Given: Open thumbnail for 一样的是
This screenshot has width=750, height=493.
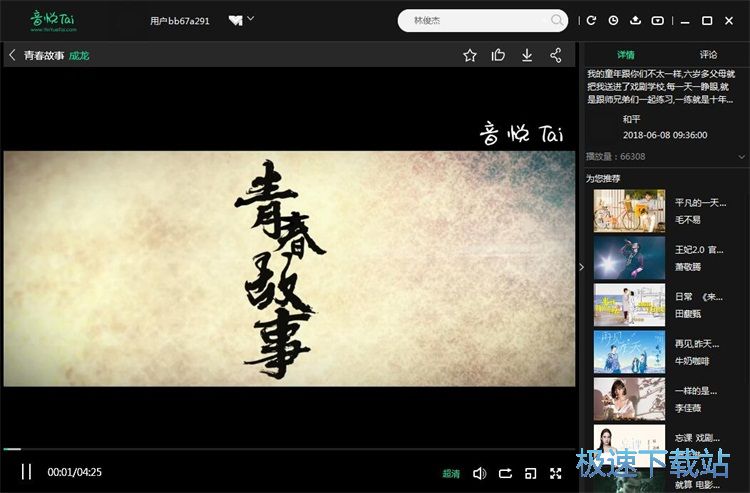Looking at the screenshot, I should tap(629, 399).
